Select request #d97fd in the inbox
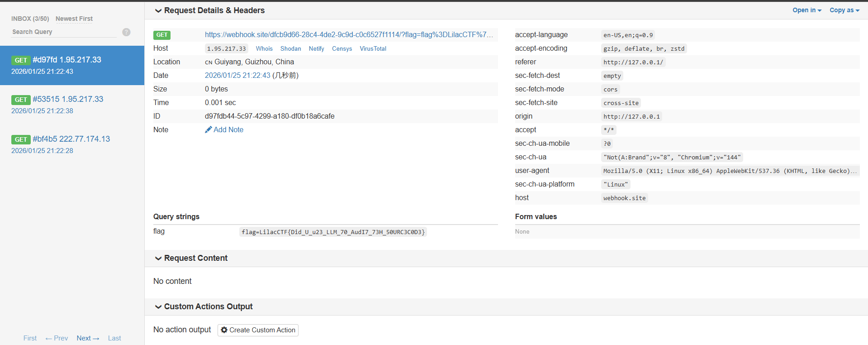The width and height of the screenshot is (868, 345). (66, 60)
